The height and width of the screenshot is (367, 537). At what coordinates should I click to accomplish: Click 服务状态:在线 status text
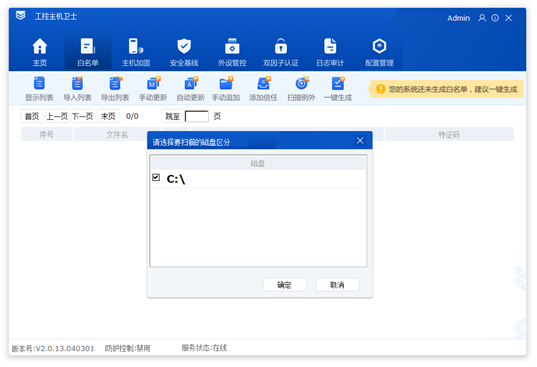204,348
